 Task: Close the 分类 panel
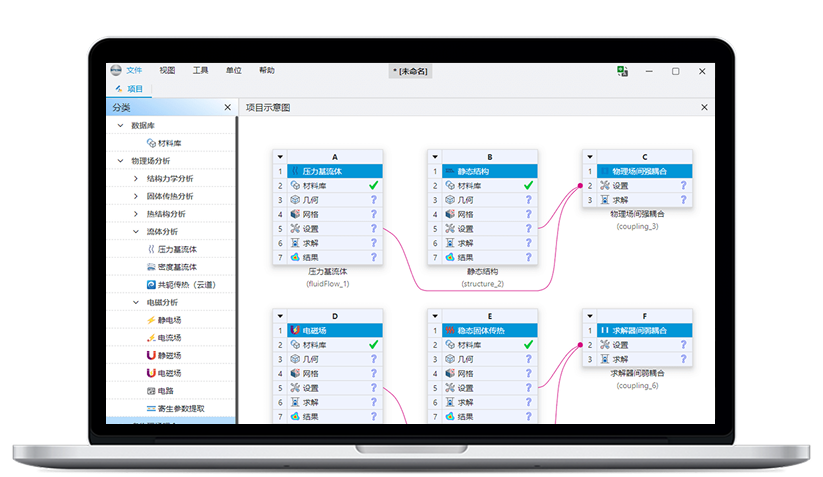(x=227, y=107)
